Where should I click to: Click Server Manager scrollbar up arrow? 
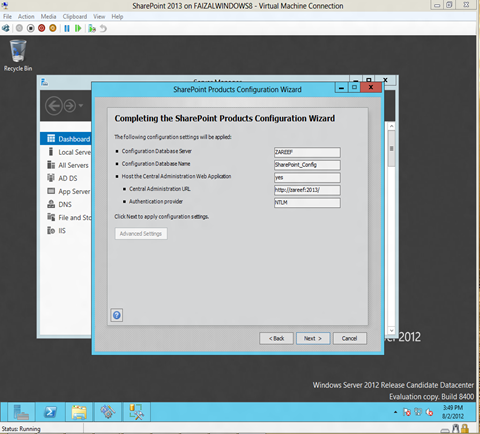tap(392, 126)
